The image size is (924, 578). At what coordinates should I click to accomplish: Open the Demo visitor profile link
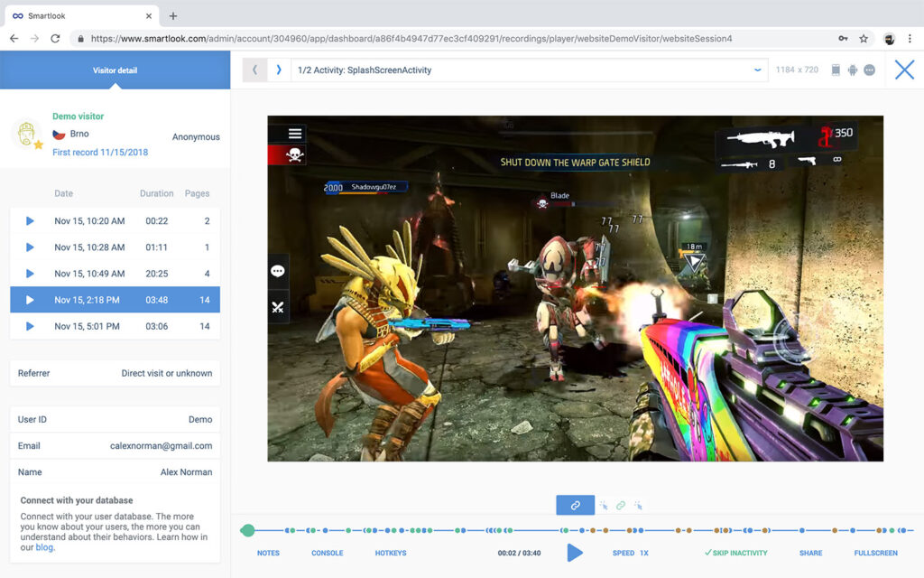(78, 117)
